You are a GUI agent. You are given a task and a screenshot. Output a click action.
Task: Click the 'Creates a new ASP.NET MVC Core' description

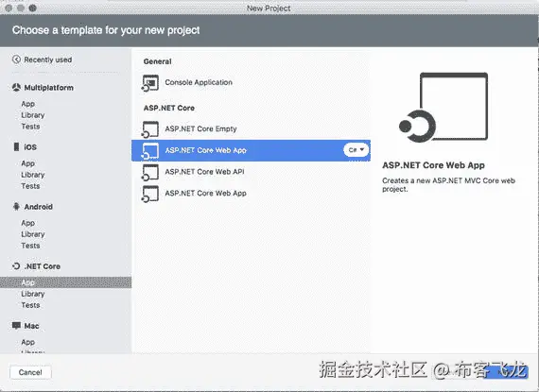click(448, 185)
